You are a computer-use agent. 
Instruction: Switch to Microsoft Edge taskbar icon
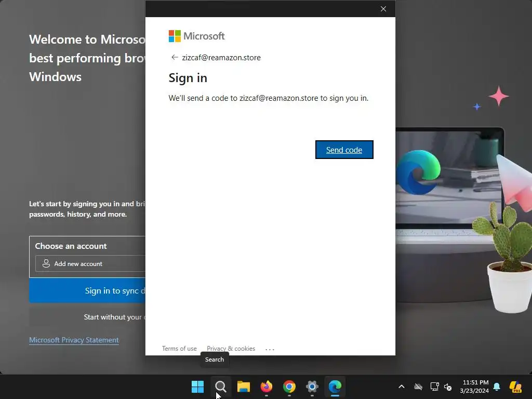click(335, 387)
